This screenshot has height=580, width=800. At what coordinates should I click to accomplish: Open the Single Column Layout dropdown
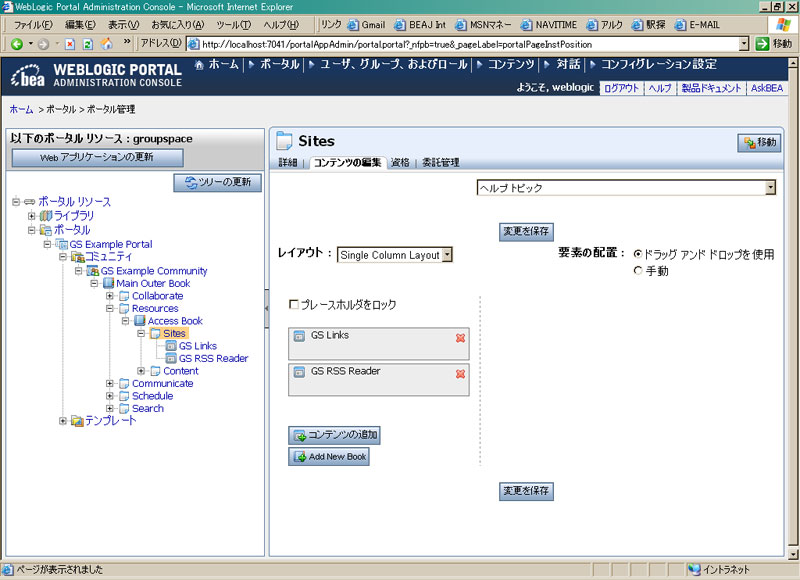point(447,255)
